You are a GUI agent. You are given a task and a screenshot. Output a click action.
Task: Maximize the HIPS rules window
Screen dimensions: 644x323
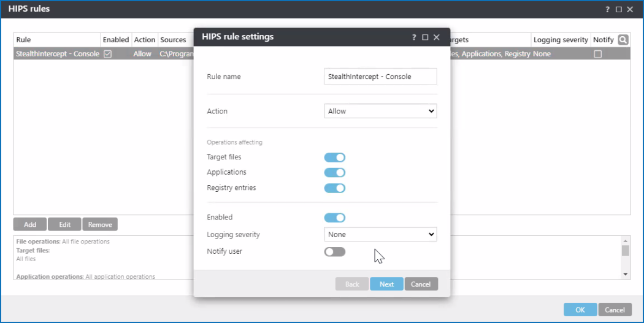pos(619,9)
